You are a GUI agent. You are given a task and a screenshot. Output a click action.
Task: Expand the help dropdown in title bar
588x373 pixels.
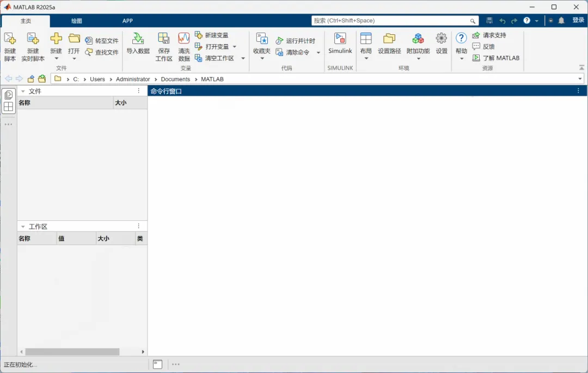[x=537, y=21]
